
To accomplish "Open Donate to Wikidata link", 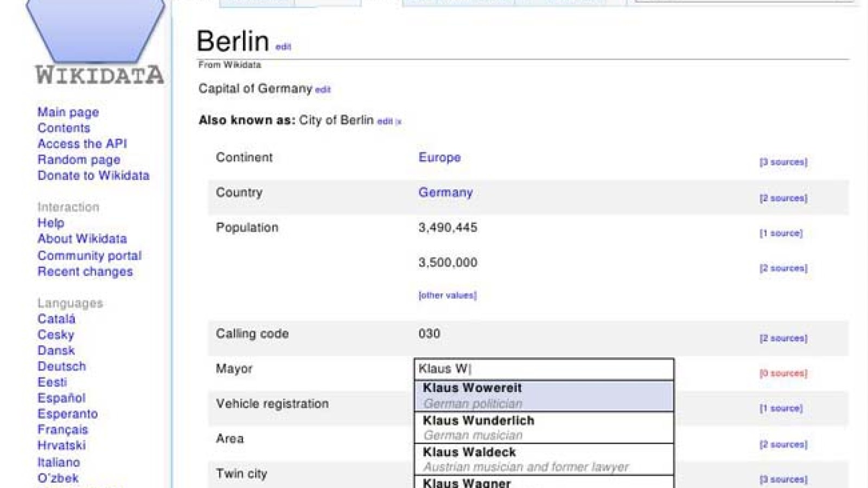I will pyautogui.click(x=93, y=176).
